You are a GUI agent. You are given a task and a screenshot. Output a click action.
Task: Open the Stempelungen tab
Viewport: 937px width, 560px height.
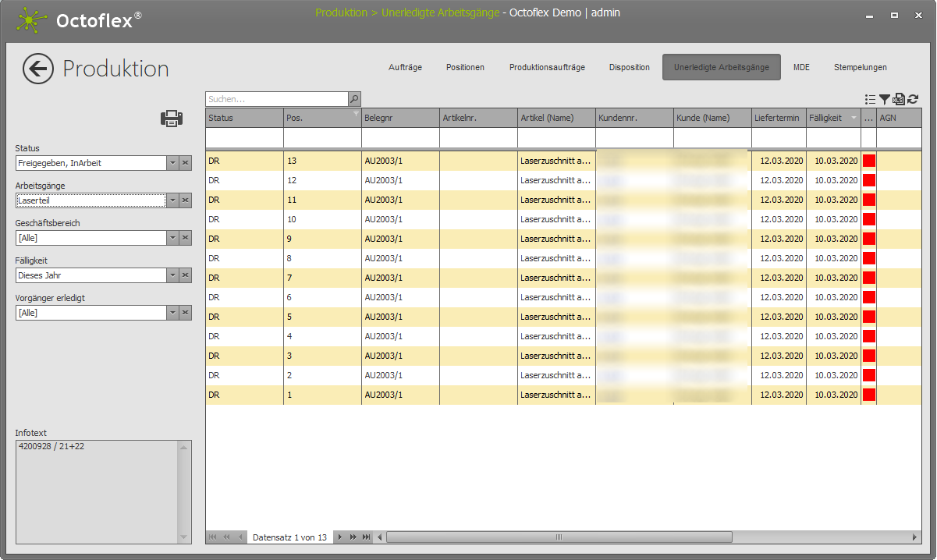[x=860, y=68]
